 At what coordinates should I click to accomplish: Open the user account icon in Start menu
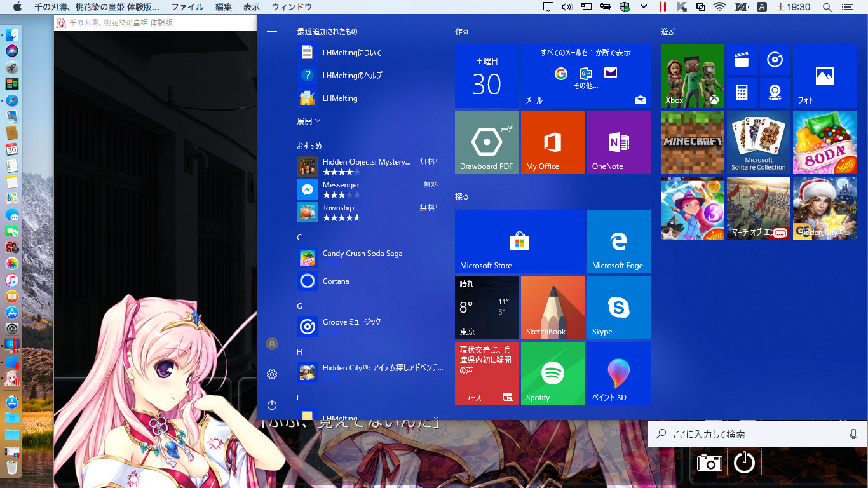pyautogui.click(x=272, y=344)
